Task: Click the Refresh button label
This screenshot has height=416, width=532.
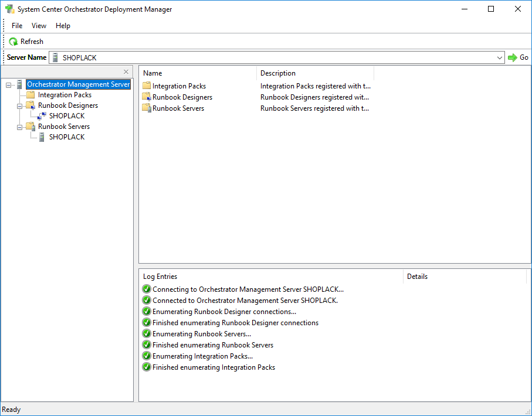Action: click(32, 42)
